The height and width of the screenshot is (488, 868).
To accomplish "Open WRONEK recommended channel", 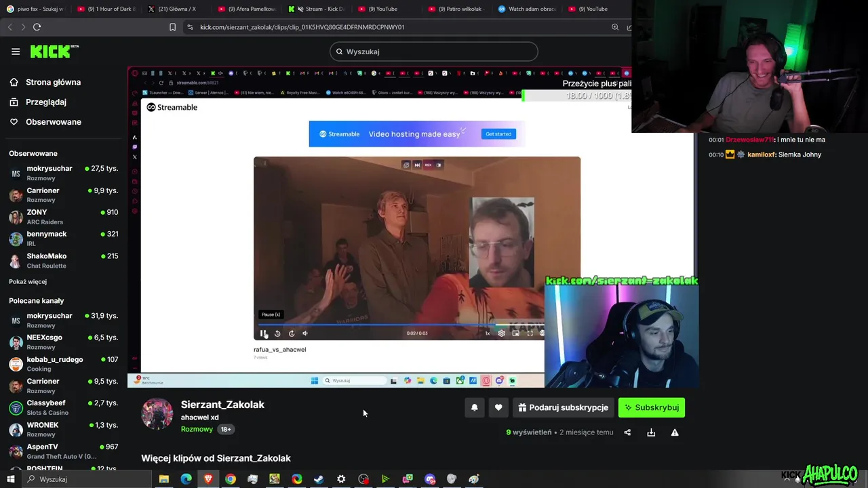I will 64,430.
